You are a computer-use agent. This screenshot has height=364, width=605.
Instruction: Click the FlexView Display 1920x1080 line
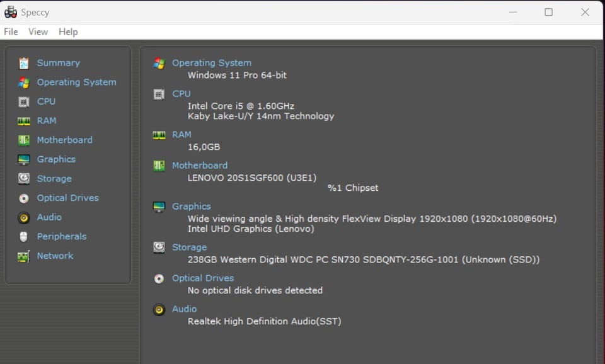(x=372, y=219)
